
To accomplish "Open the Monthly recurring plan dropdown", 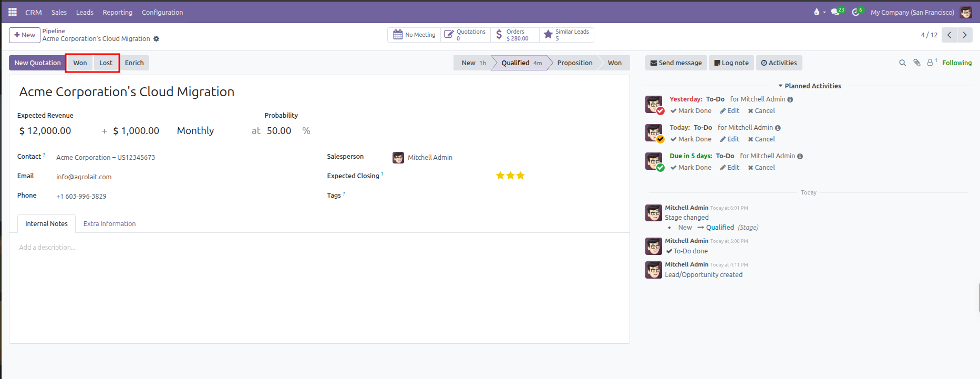I will pos(195,131).
